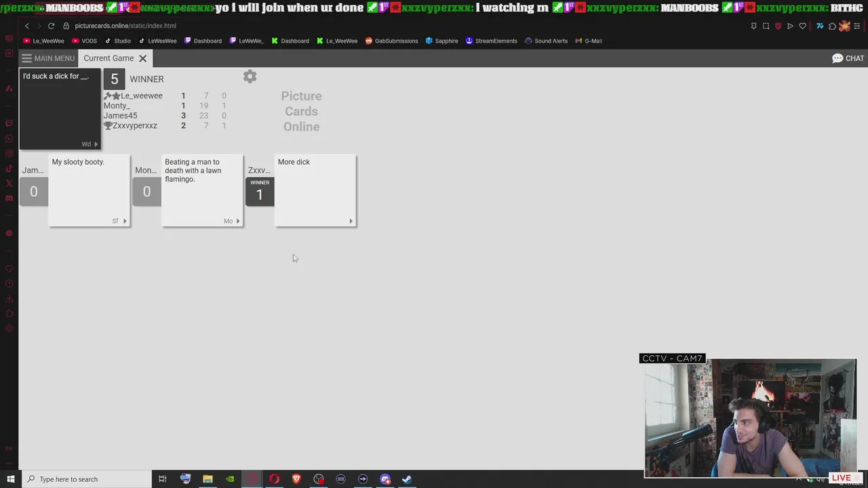
Task: Open the Sound Alerts bookmark
Action: point(546,41)
